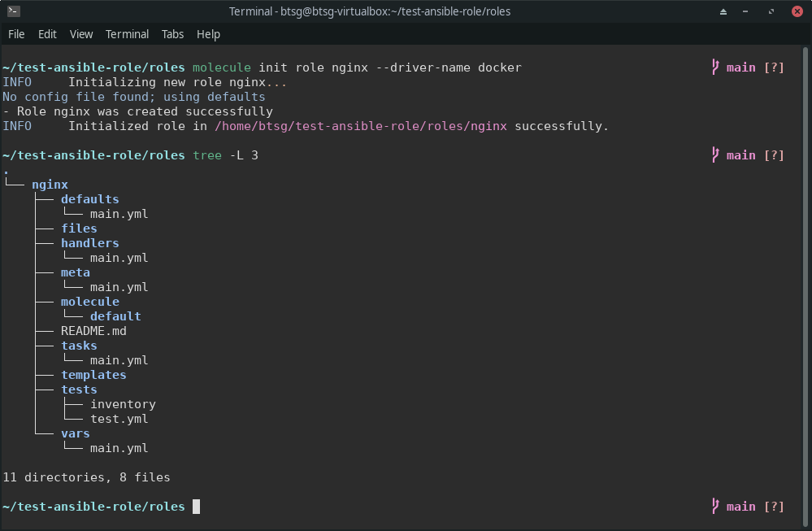Click the git branch icon beside main at first prompt
This screenshot has width=812, height=531.
tap(714, 67)
